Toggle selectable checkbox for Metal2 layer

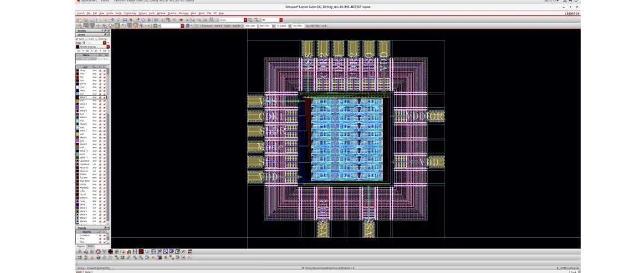coord(104,97)
